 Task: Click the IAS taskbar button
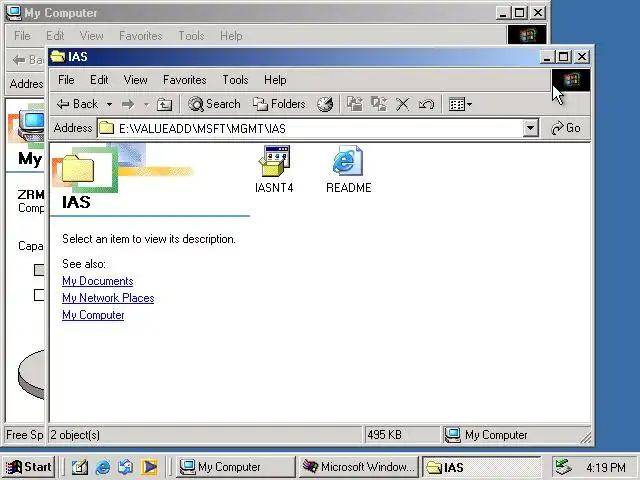[x=482, y=467]
